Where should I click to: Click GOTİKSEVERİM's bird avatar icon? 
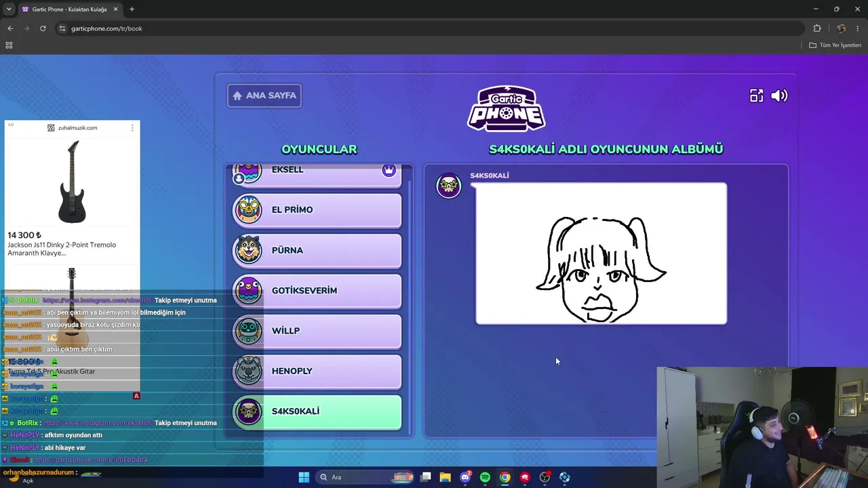[x=248, y=291]
